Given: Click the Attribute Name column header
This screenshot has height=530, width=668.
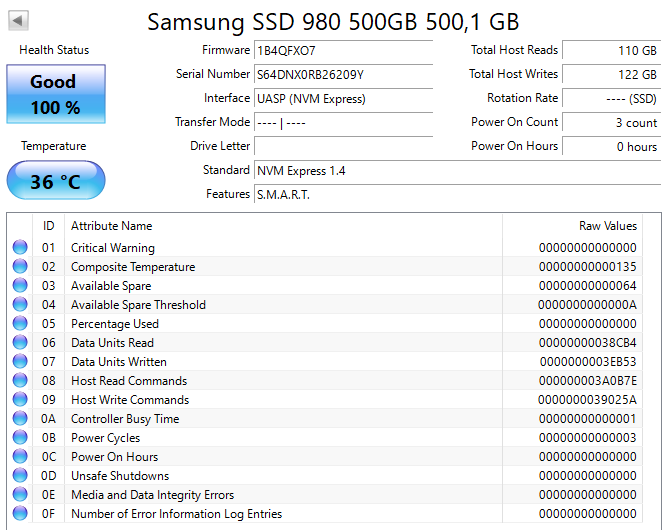Looking at the screenshot, I should pos(111,226).
